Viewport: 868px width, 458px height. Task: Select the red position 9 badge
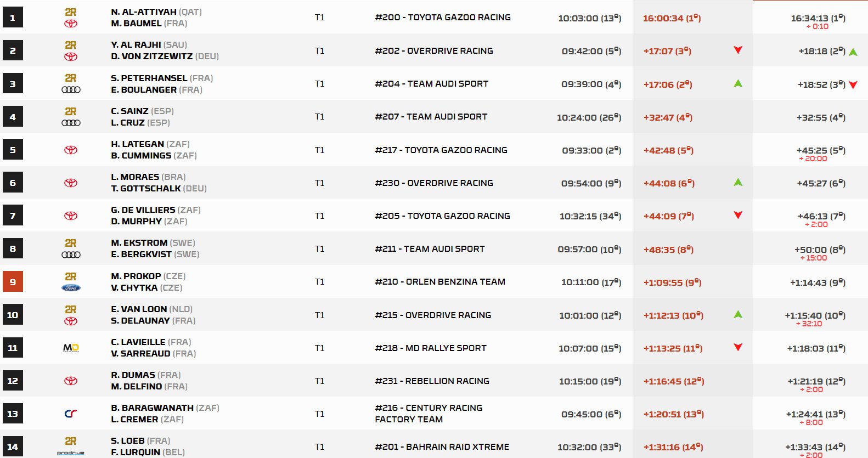coord(13,282)
